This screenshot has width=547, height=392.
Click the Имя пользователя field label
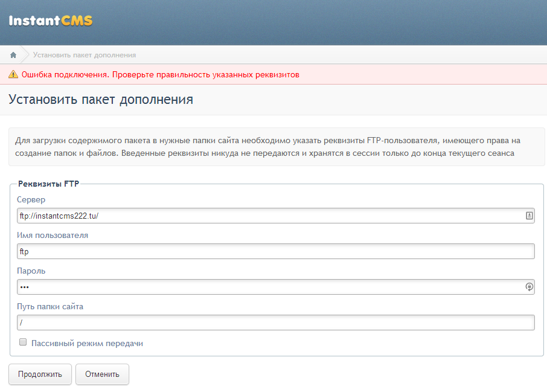click(53, 235)
